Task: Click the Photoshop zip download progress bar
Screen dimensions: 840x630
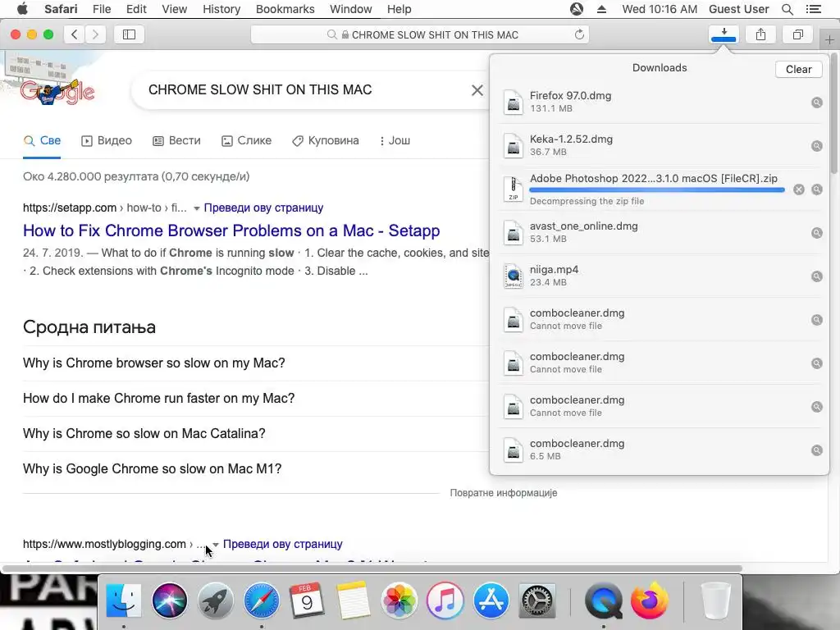Action: 657,189
